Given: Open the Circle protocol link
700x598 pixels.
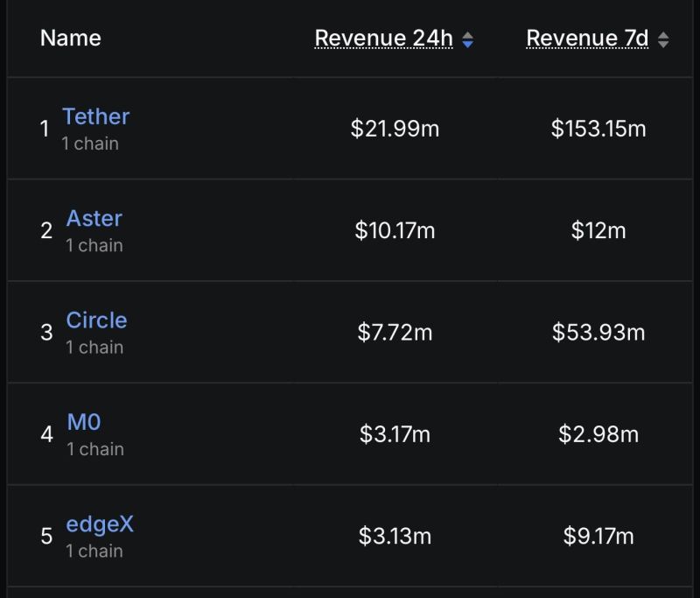Looking at the screenshot, I should click(96, 320).
